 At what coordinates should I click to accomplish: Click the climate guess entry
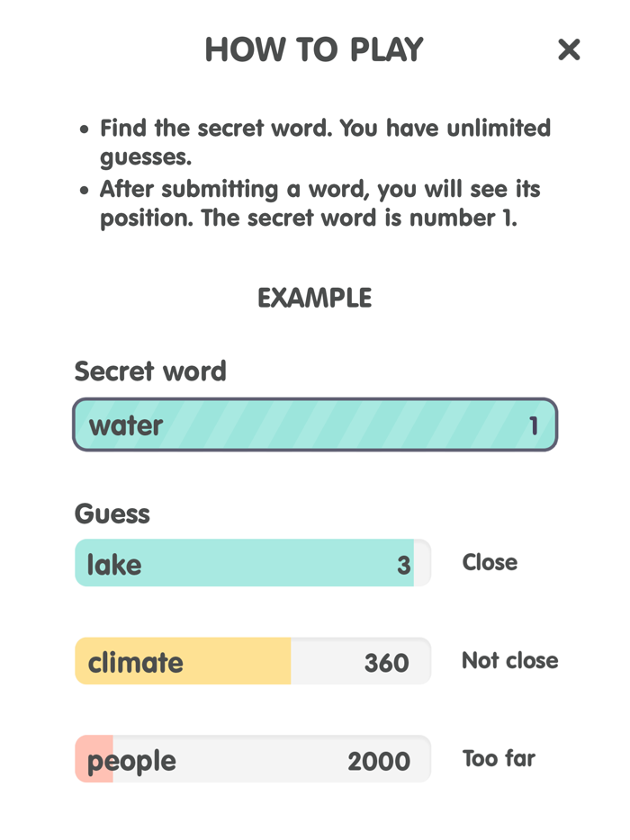coord(252,661)
